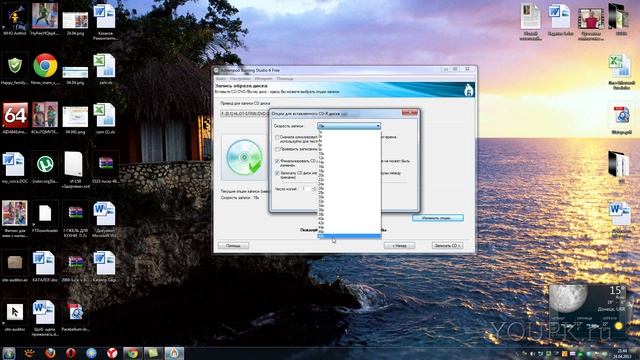Click the number of copies input field

(x=305, y=189)
